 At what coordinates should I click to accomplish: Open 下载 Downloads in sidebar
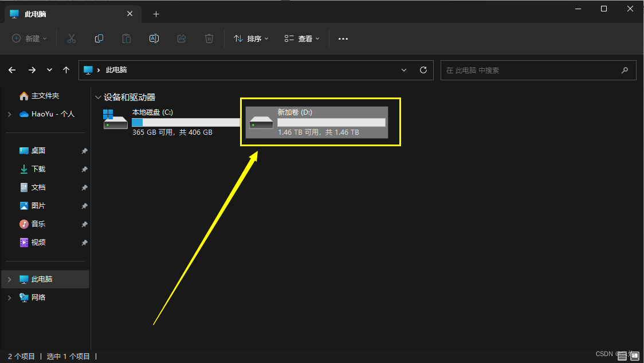point(33,169)
